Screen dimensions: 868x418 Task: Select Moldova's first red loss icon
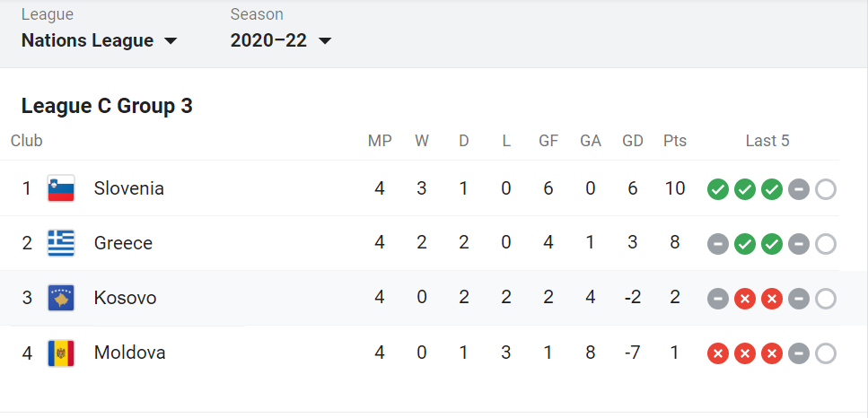718,353
